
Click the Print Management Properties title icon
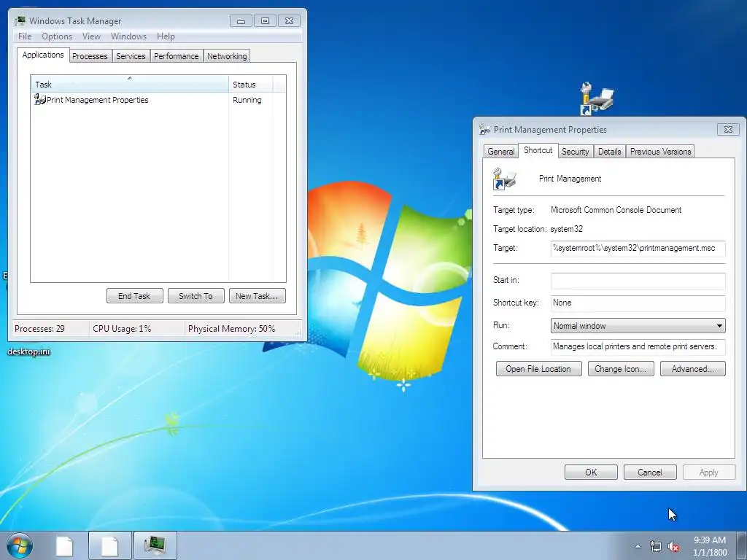484,130
